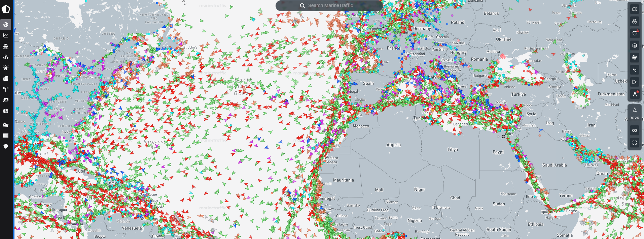Open the AIS Stations antenna icon
Image resolution: width=644 pixels, height=239 pixels.
pos(6,89)
